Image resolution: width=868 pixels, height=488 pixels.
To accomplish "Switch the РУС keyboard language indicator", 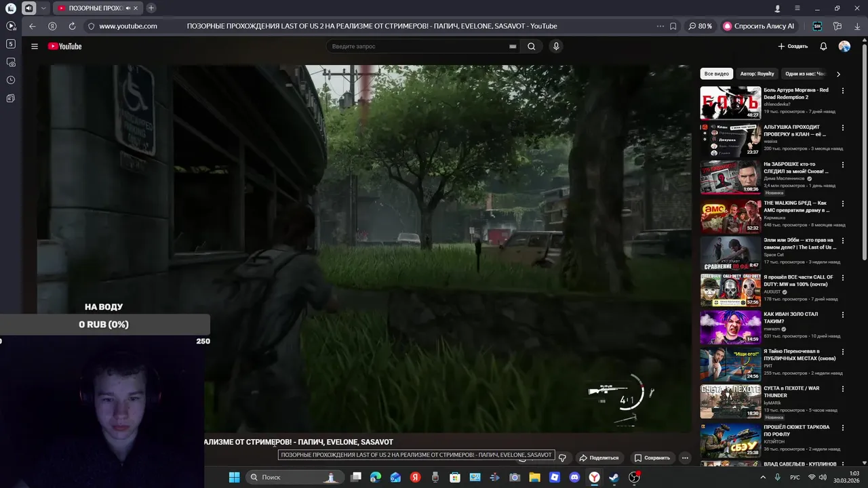I will pyautogui.click(x=795, y=478).
